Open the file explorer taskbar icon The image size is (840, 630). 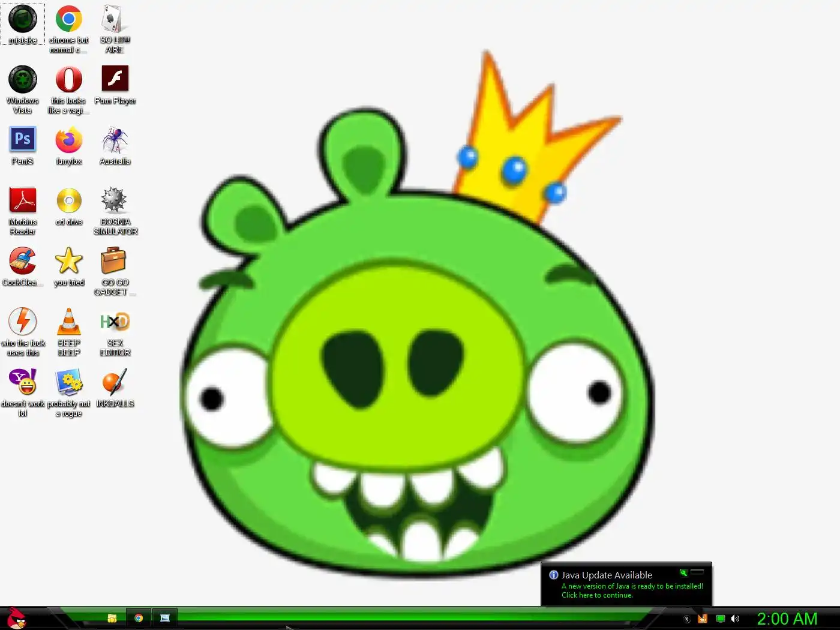tap(112, 618)
